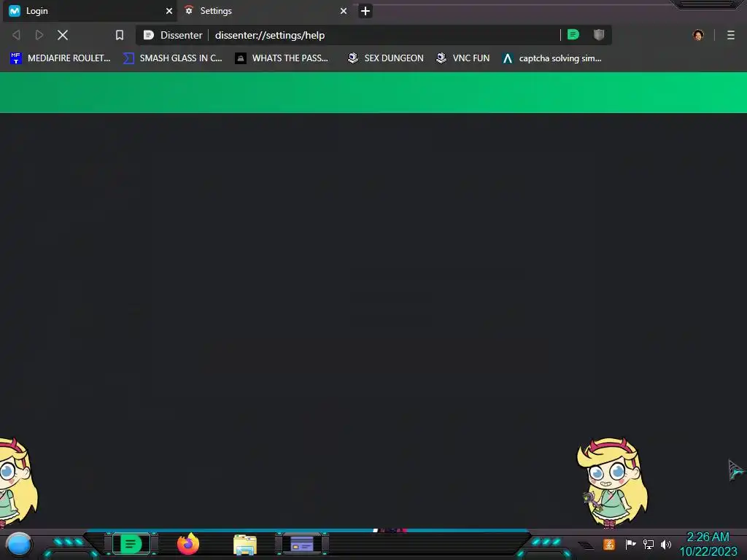Screen dimensions: 747x560
Task: Open the clock showing 2:26 AM
Action: (708, 544)
